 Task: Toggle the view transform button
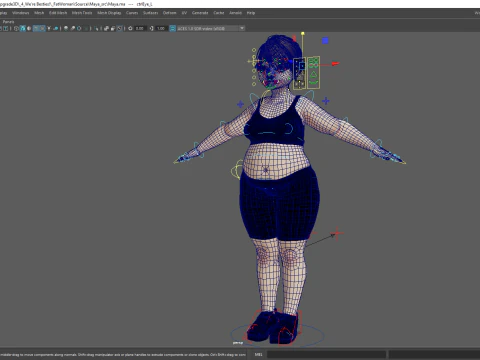173,28
